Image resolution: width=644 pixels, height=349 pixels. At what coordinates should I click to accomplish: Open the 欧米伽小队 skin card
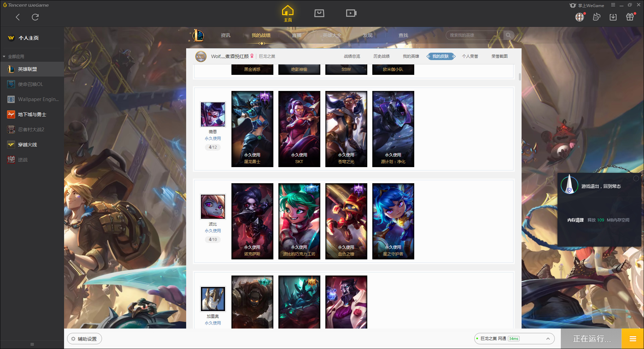(x=393, y=69)
